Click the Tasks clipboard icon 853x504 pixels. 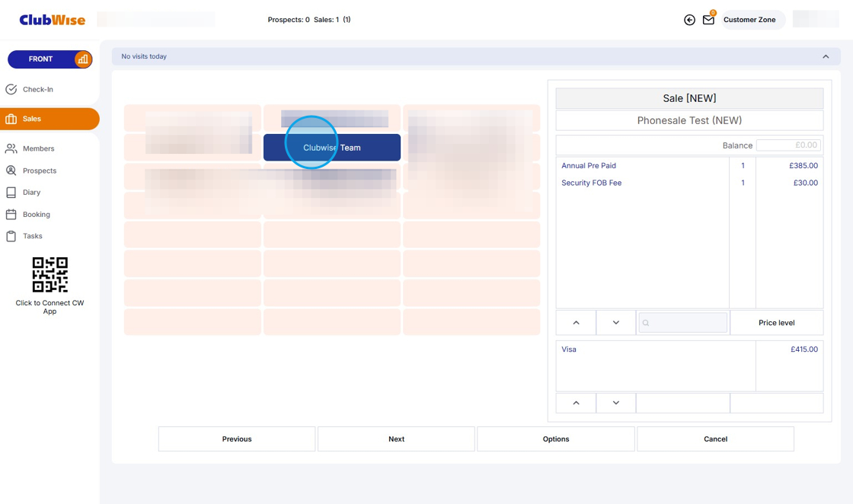tap(11, 236)
